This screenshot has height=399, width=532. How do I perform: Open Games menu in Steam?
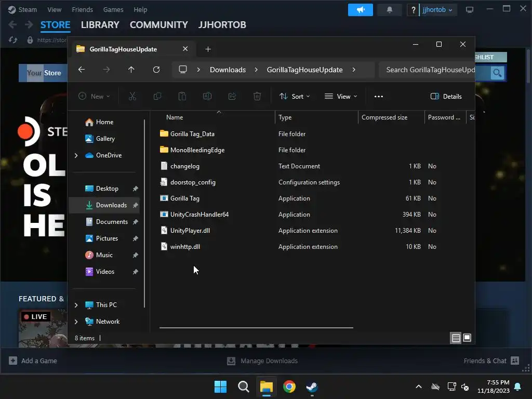113,9
